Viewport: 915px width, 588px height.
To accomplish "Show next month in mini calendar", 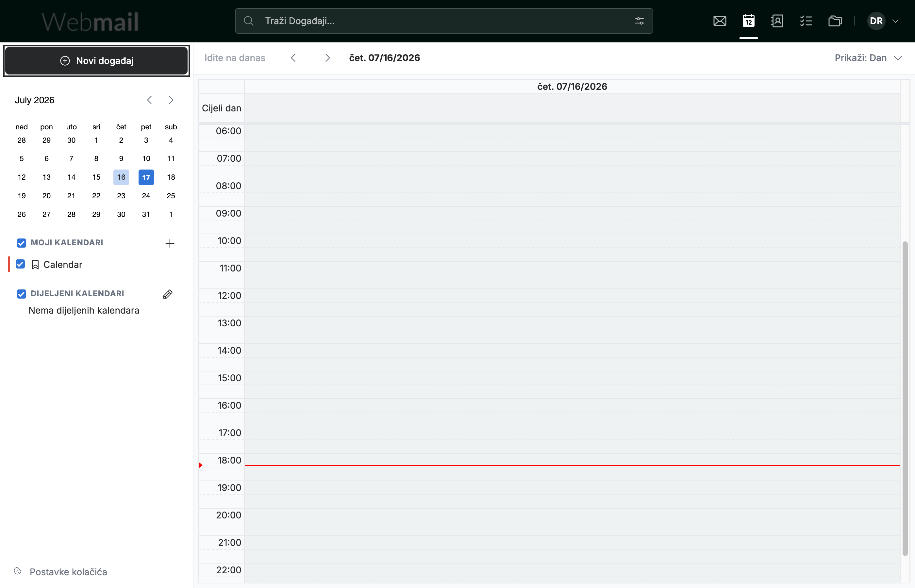I will 171,100.
